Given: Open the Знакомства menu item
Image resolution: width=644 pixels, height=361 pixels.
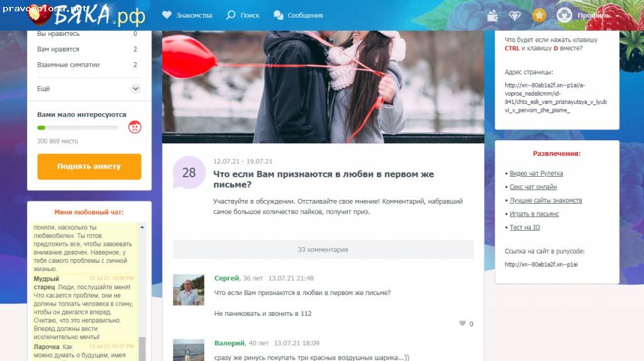Looking at the screenshot, I should click(x=187, y=15).
